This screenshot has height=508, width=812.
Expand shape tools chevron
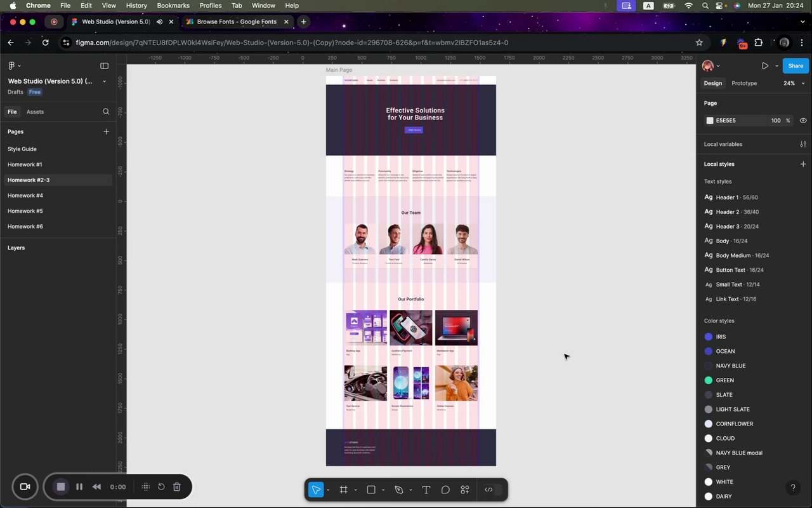[x=383, y=490]
